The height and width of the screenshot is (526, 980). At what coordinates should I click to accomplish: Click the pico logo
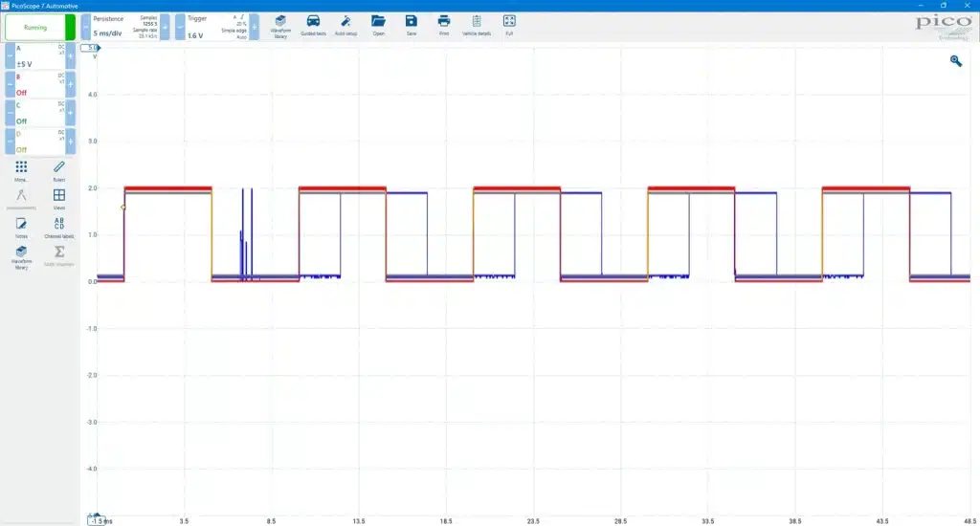[x=944, y=26]
